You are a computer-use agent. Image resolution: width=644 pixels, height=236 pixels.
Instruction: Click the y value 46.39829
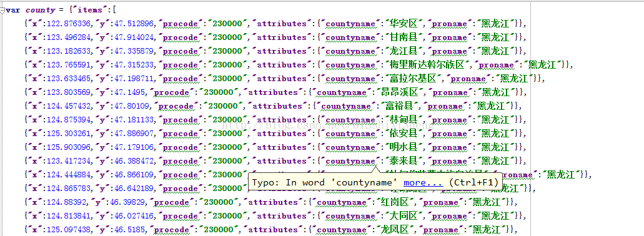point(127,202)
